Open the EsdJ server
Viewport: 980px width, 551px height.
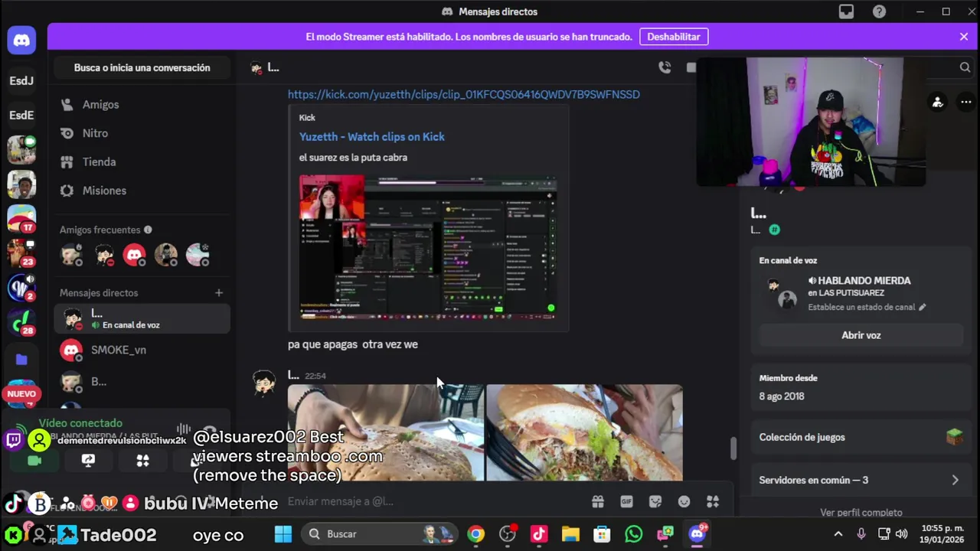coord(21,80)
